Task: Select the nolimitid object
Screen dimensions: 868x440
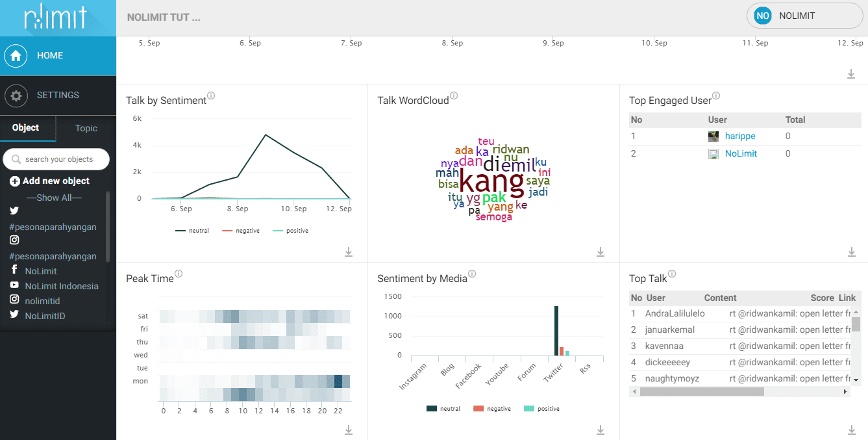Action: point(42,301)
